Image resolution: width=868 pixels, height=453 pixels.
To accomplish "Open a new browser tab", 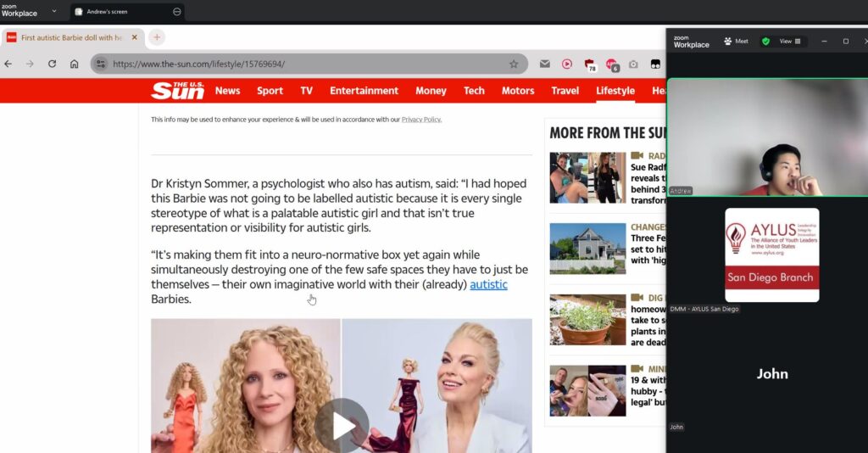I will [157, 37].
